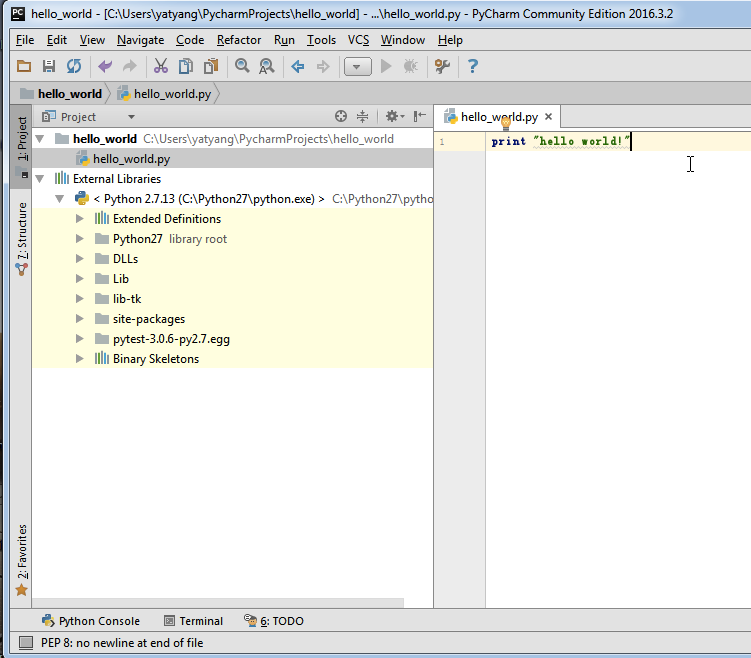Open Settings with the wrench icon

(442, 66)
